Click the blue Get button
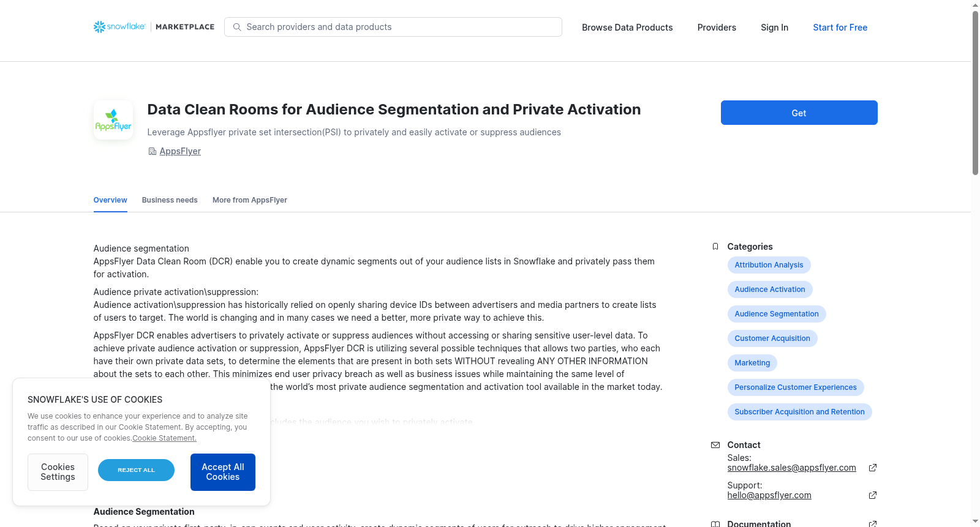980x527 pixels. (x=799, y=113)
